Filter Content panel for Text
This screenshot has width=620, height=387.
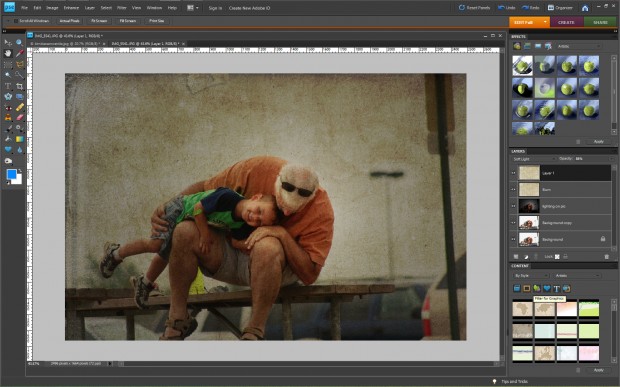[x=556, y=289]
